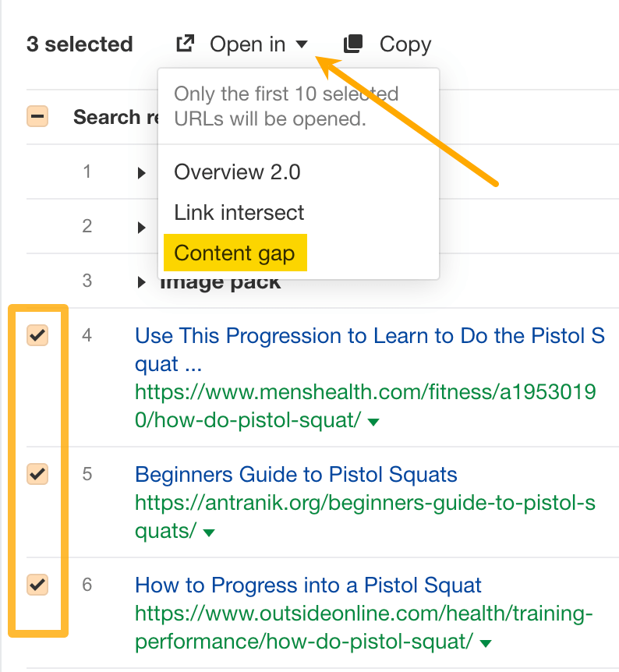619x672 pixels.
Task: Select "Link intersect" from the menu
Action: tap(239, 212)
